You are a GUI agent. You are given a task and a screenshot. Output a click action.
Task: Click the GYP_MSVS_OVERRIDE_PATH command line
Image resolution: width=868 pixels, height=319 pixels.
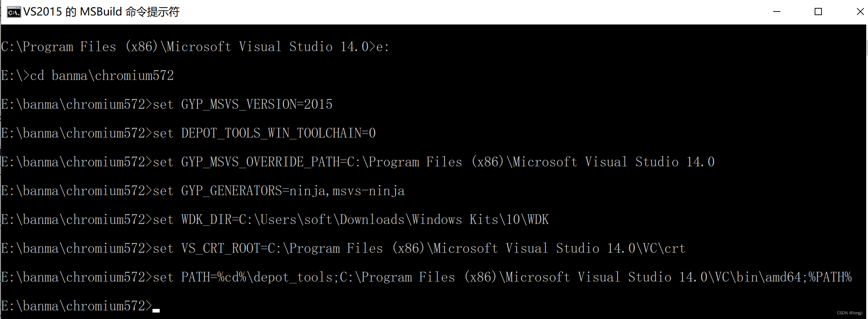pyautogui.click(x=357, y=162)
